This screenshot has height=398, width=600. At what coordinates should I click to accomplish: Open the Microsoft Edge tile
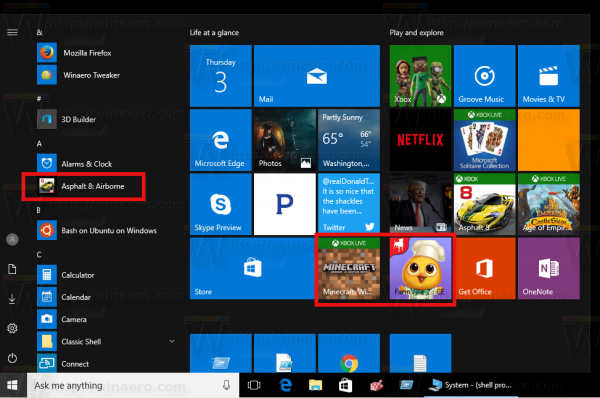[x=221, y=140]
